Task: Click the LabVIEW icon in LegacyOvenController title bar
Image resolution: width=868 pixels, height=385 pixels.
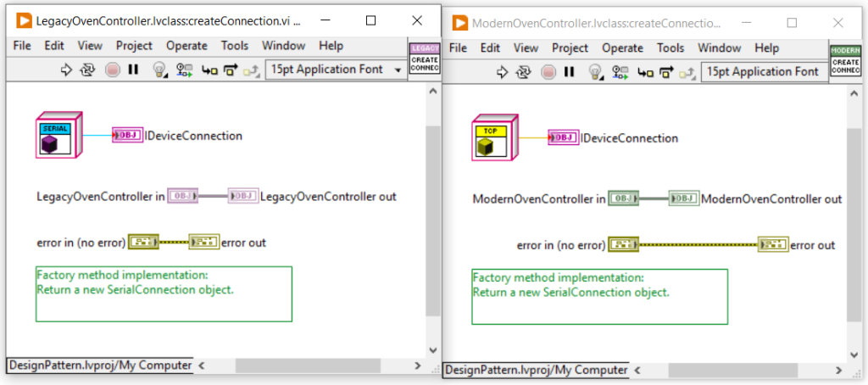Action: [25, 21]
